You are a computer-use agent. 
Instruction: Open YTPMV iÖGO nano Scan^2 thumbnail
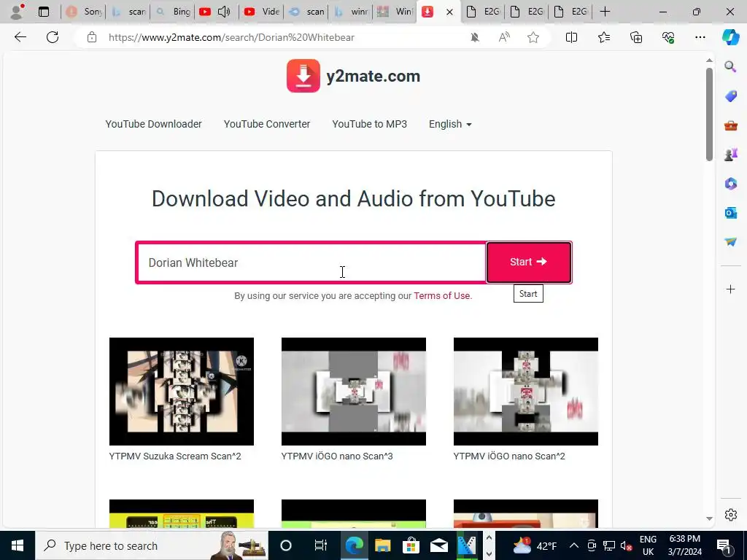[x=525, y=392]
